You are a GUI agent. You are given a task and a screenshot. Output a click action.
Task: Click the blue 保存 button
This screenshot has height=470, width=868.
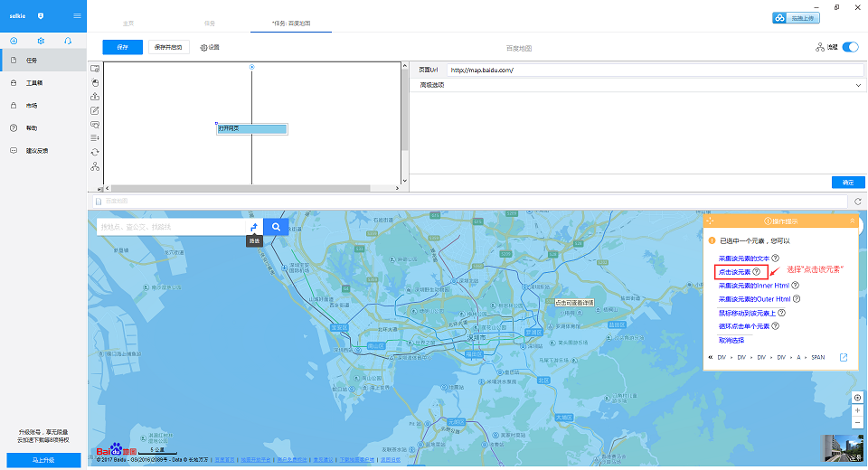122,47
